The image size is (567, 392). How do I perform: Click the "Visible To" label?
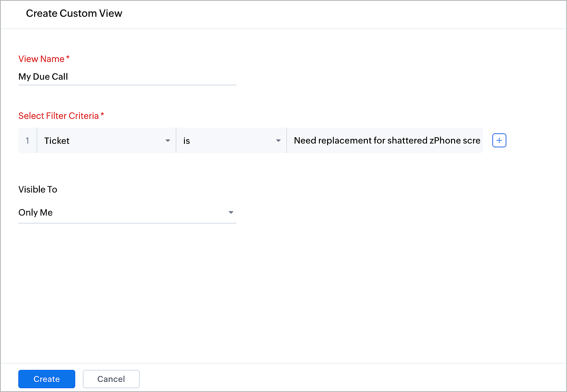(x=38, y=189)
